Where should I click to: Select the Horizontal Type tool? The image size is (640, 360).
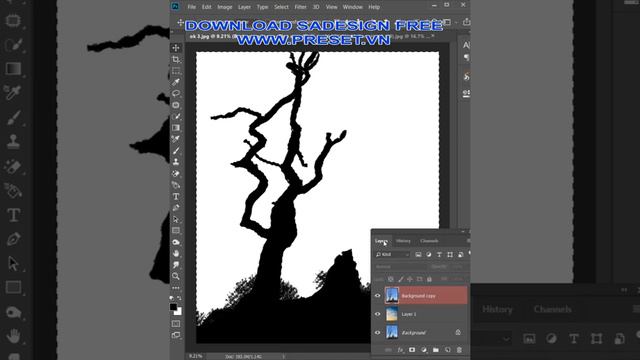pyautogui.click(x=176, y=197)
